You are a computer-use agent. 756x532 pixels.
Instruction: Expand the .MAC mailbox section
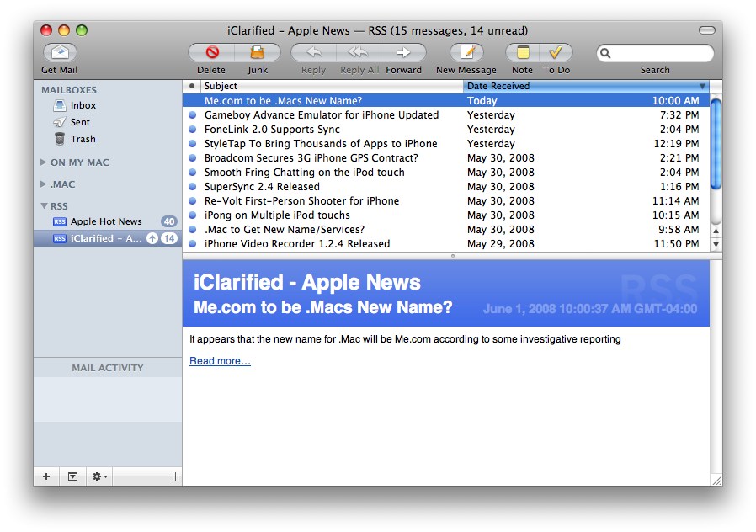pyautogui.click(x=44, y=184)
